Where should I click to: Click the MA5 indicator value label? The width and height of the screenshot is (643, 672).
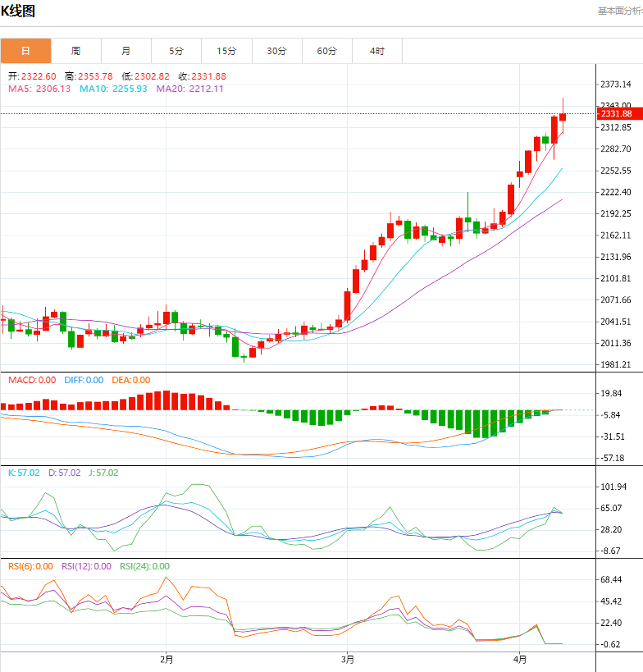click(39, 89)
